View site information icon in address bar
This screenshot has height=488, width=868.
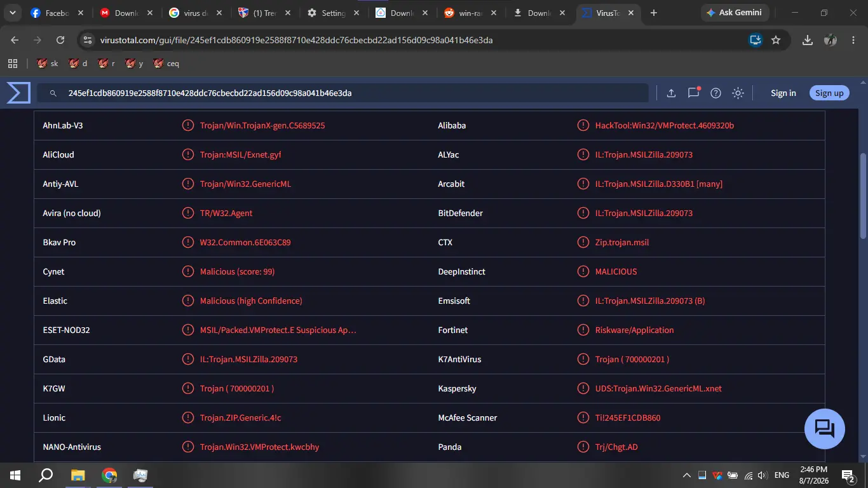coord(88,40)
